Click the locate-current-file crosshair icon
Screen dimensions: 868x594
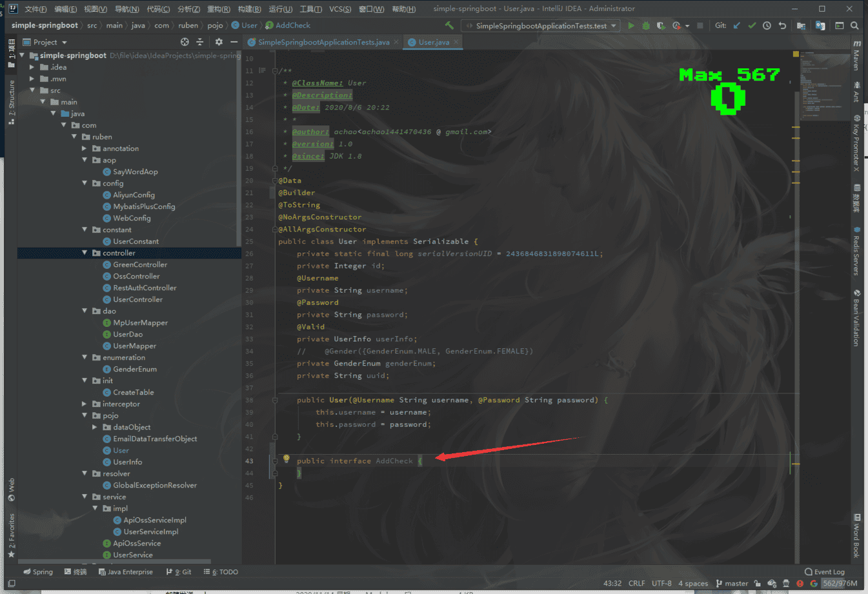(185, 42)
